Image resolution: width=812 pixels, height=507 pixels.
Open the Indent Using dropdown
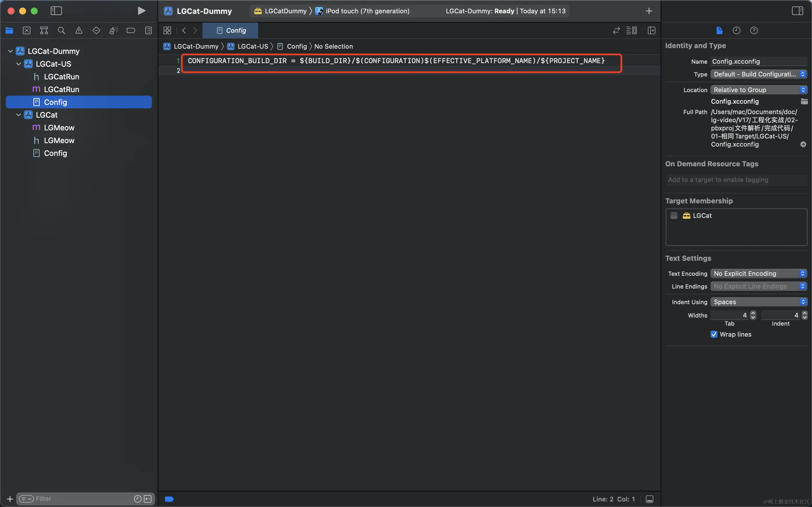pyautogui.click(x=758, y=302)
